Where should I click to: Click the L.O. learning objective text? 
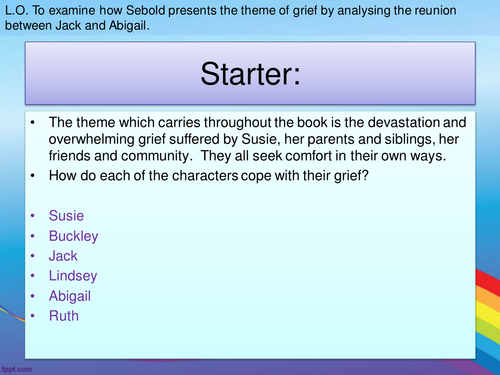coord(231,18)
